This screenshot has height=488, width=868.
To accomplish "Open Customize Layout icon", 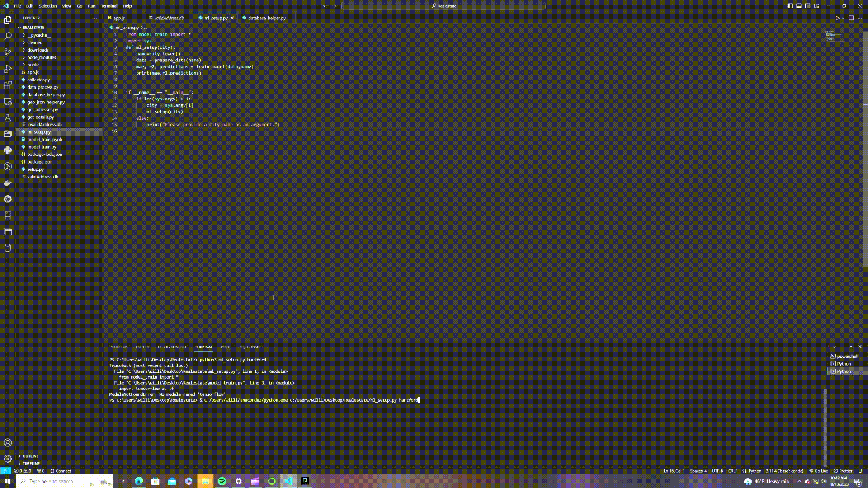I will pyautogui.click(x=816, y=6).
